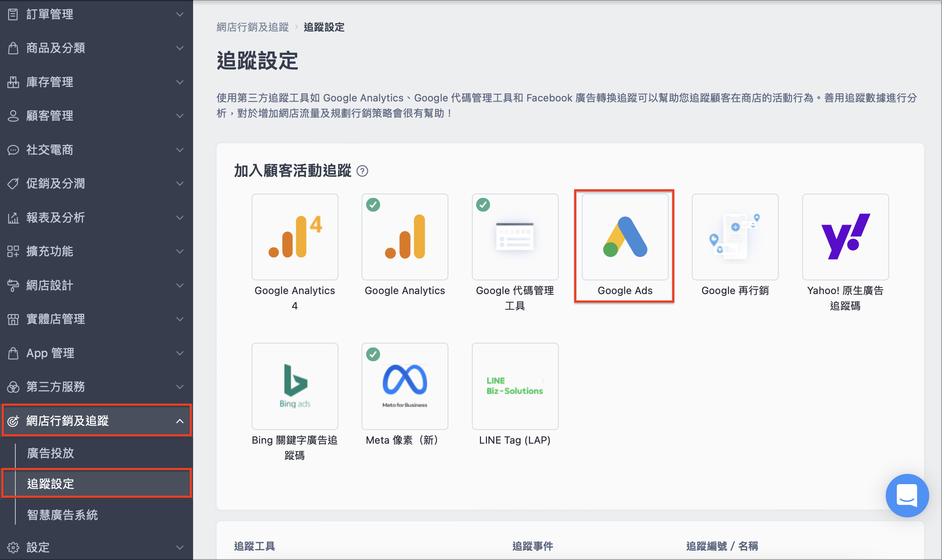Open the chat support bubble

pos(907,495)
